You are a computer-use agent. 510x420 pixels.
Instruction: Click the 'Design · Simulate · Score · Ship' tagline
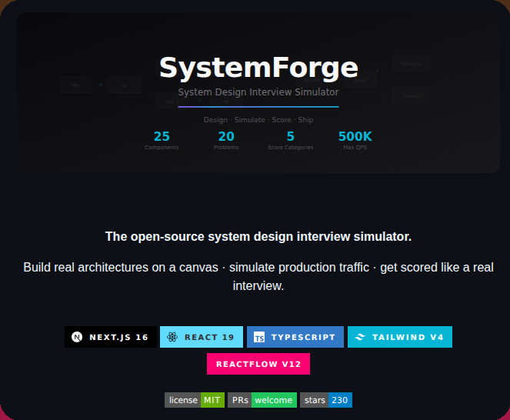coord(258,120)
